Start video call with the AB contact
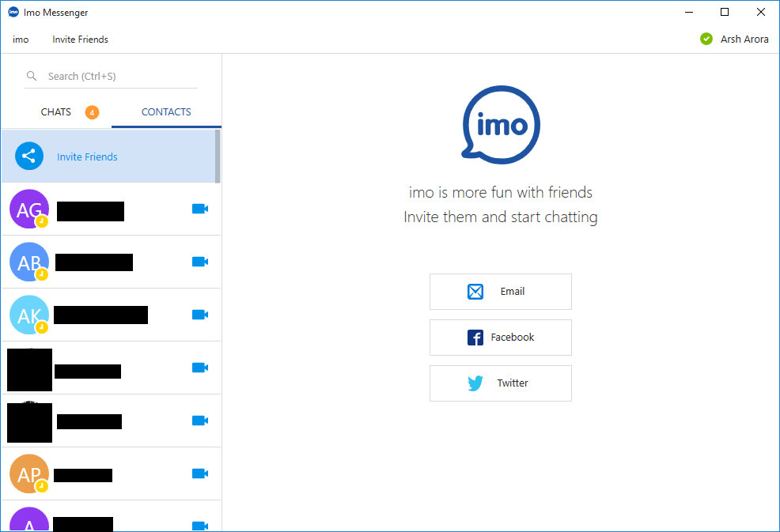This screenshot has height=532, width=780. pyautogui.click(x=200, y=262)
